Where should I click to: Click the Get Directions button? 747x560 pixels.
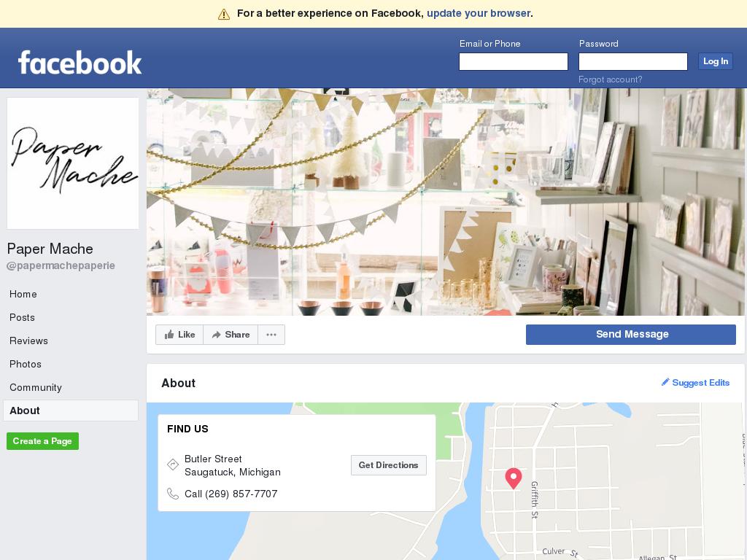[389, 465]
